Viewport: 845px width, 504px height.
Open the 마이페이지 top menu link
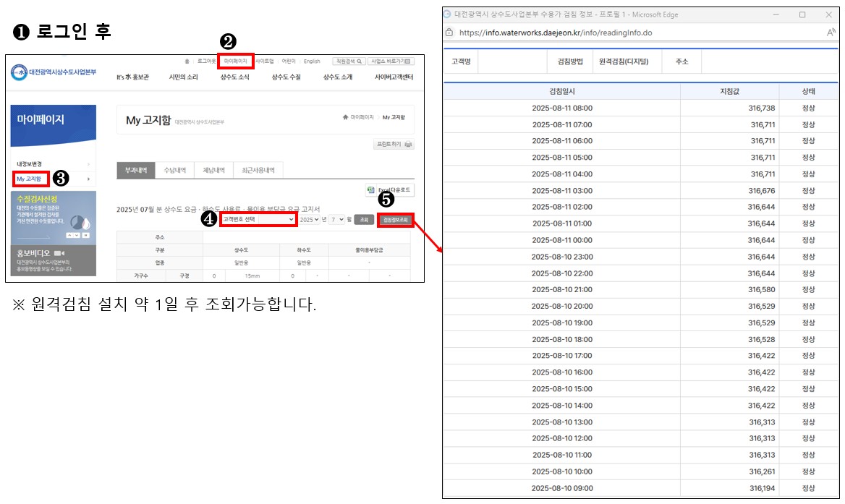click(235, 61)
